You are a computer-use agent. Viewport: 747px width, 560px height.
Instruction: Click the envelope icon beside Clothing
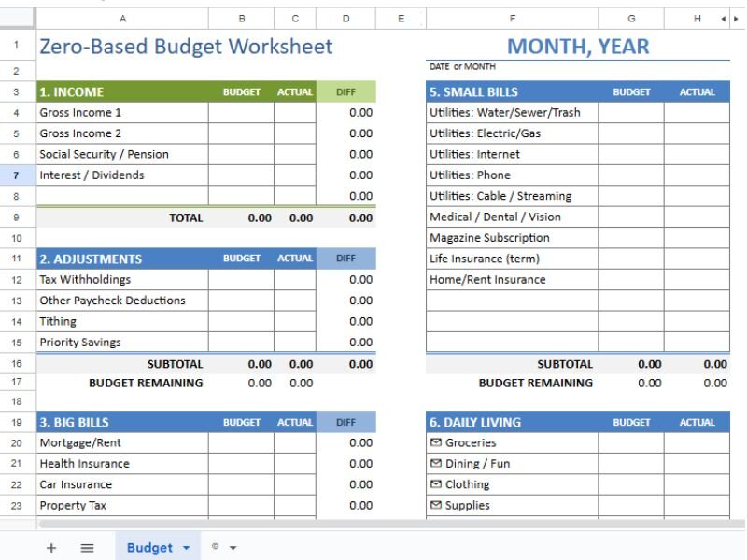click(435, 483)
